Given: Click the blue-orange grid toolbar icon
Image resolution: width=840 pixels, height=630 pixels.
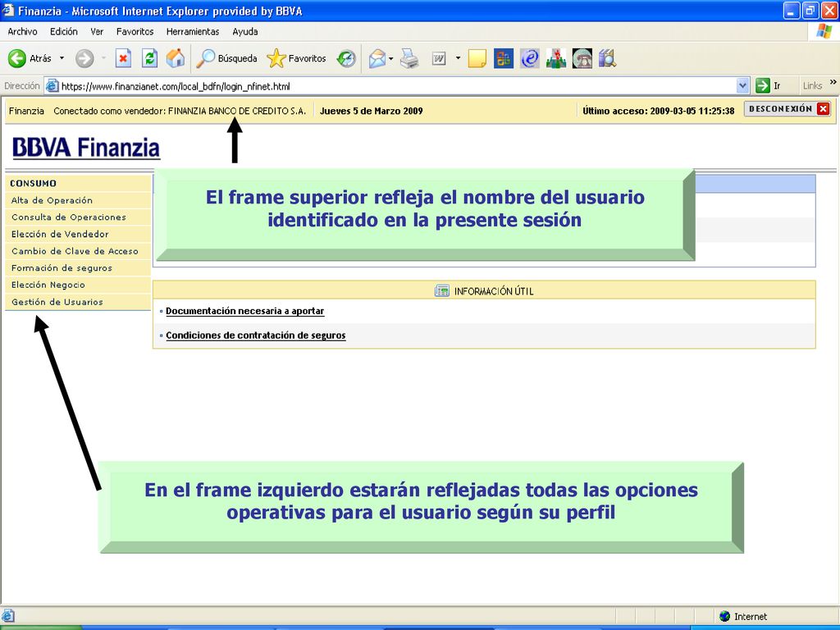Looking at the screenshot, I should coord(503,58).
